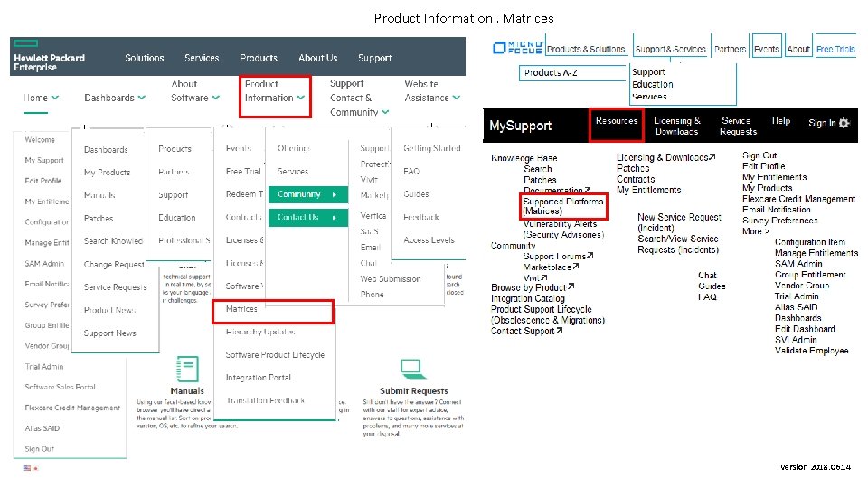Select Trial Admin in Home menu
This screenshot has width=868, height=488.
coord(43,366)
